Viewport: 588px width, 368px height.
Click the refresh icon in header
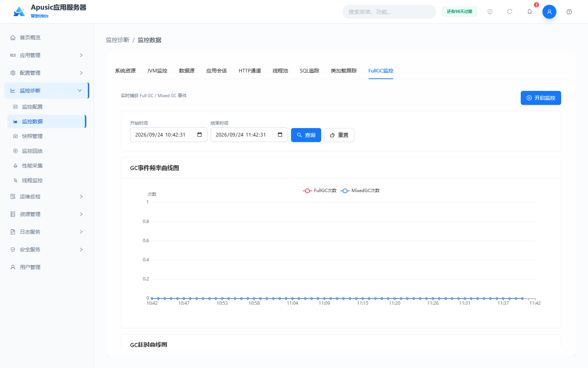[510, 12]
